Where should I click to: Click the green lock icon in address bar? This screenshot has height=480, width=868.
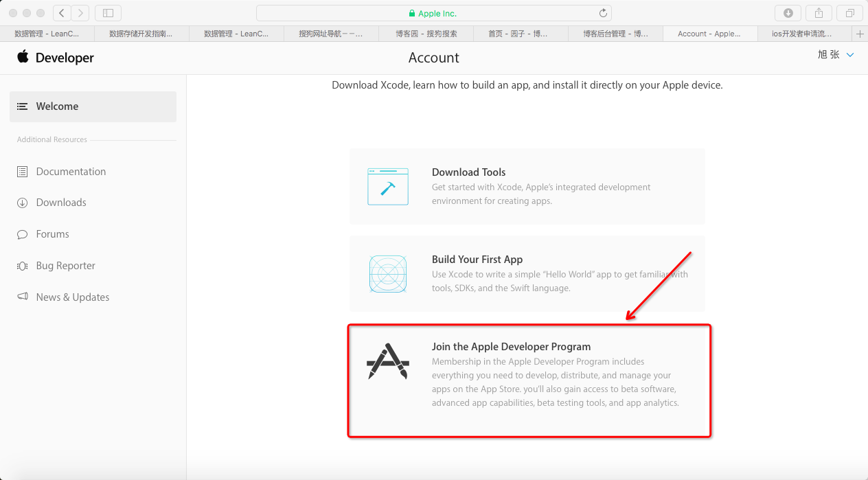click(x=412, y=14)
